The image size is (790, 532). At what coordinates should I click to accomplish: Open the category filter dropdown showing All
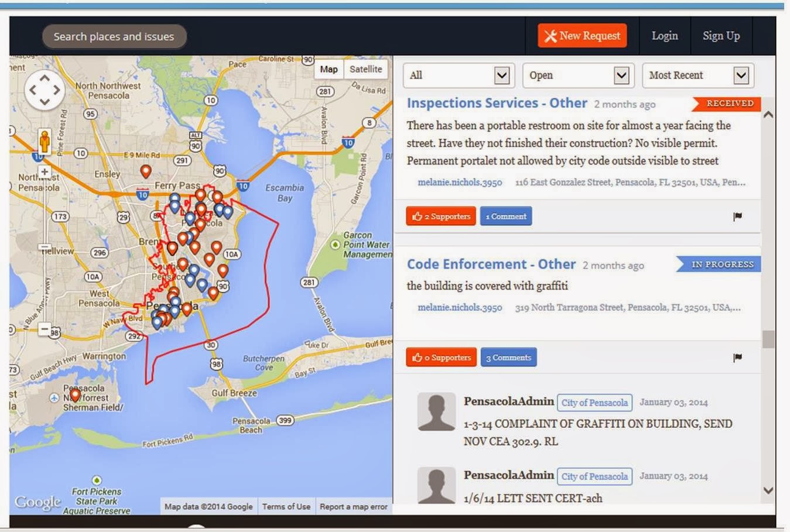point(459,75)
